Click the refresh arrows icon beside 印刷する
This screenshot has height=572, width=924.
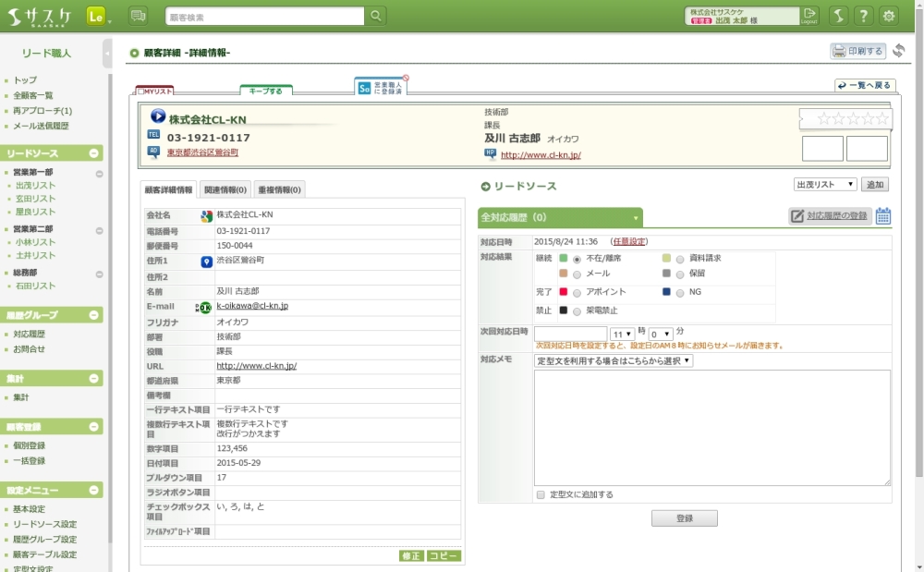(898, 51)
